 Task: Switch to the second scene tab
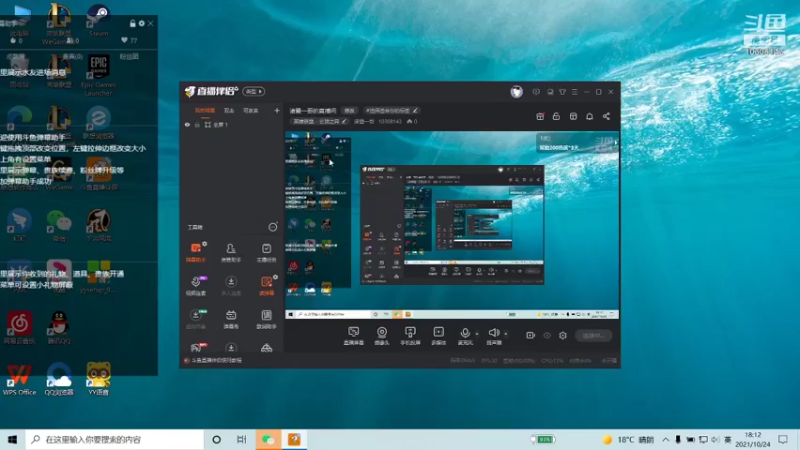tap(229, 111)
